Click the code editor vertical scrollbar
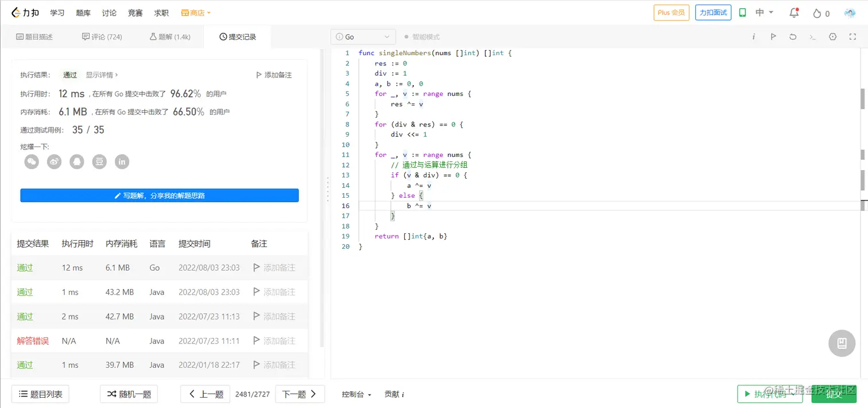 pos(862,98)
